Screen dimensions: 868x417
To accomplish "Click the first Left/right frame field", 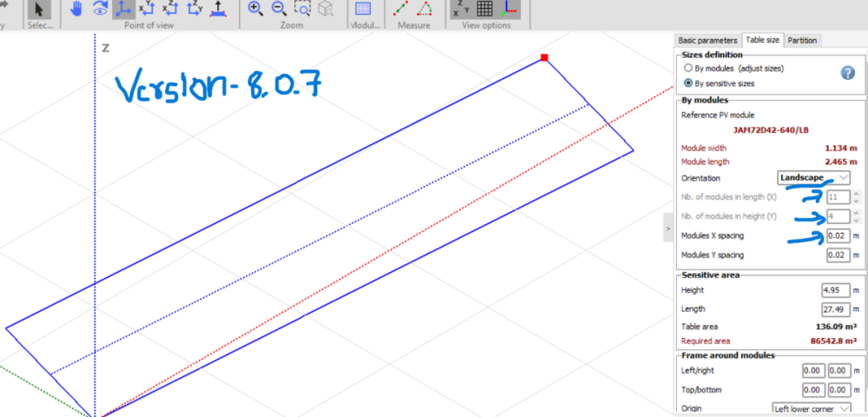I will pyautogui.click(x=813, y=370).
